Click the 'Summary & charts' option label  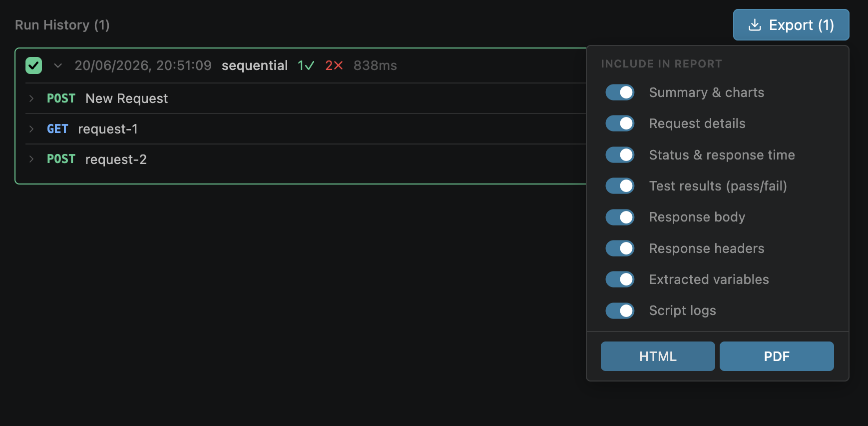(x=707, y=92)
